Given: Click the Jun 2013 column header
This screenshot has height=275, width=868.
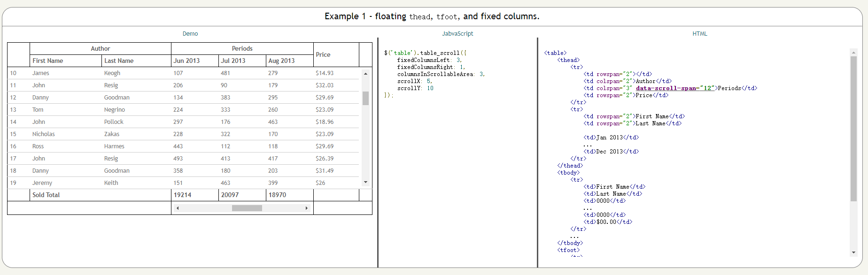Looking at the screenshot, I should pos(195,61).
